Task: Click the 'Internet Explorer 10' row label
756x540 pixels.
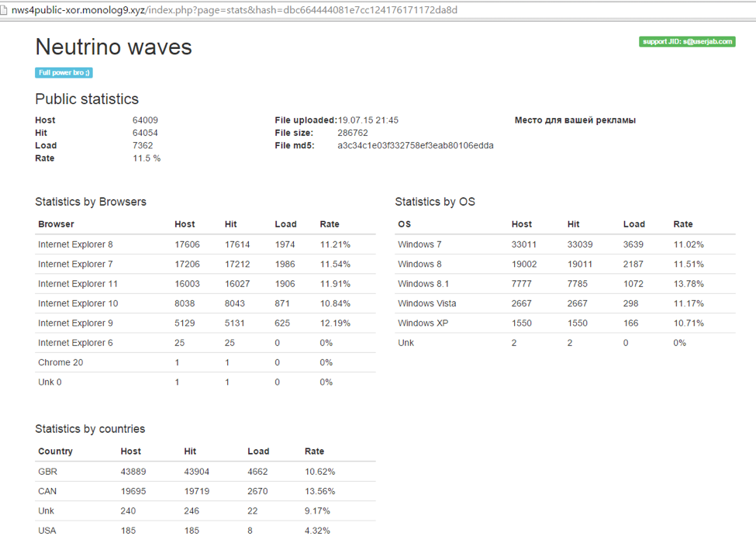Action: [x=78, y=303]
